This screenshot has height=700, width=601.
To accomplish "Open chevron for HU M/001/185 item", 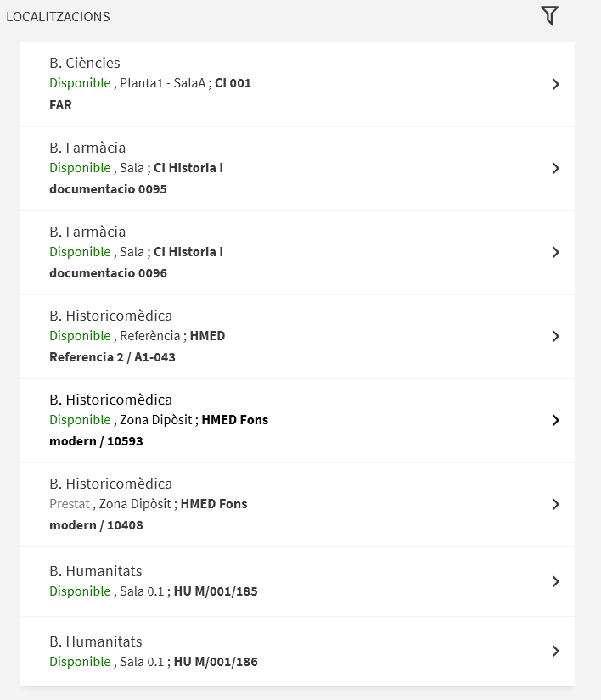I will 555,581.
